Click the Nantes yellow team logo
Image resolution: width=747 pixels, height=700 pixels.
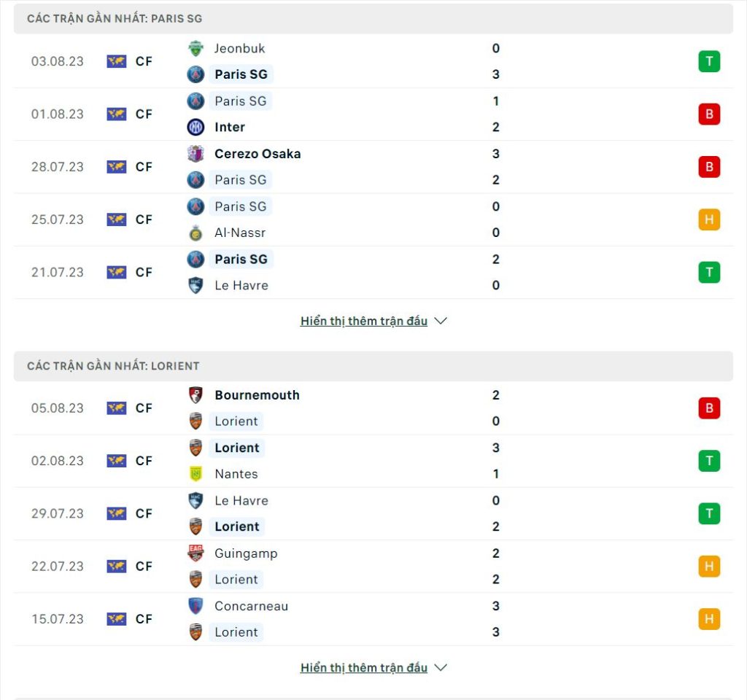coord(196,474)
